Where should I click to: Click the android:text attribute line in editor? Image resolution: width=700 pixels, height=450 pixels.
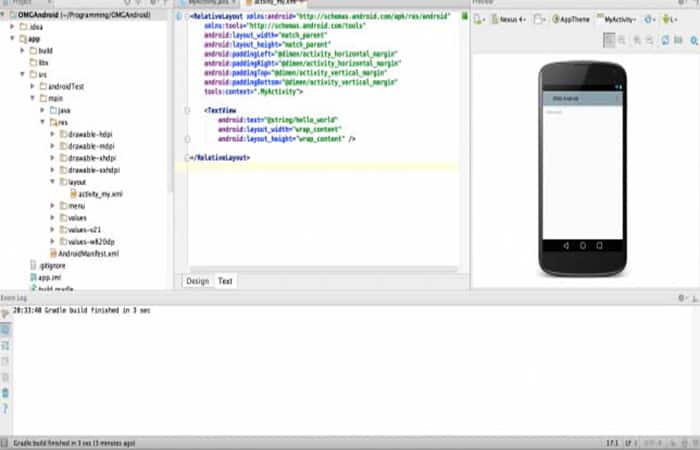click(278, 120)
